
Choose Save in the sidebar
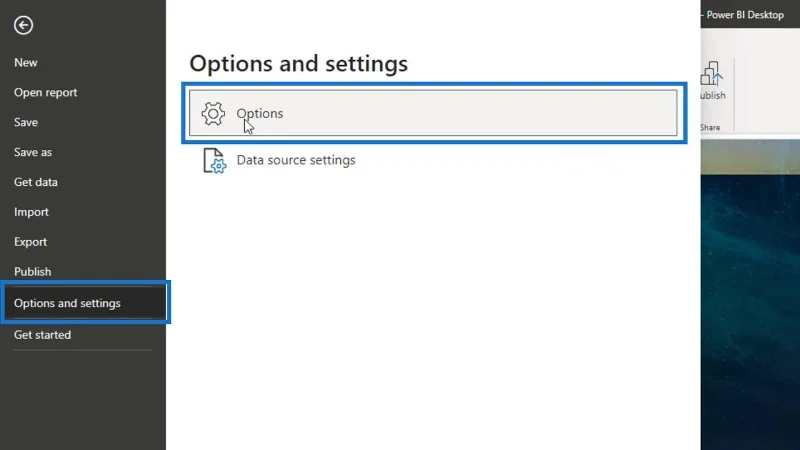pos(26,122)
